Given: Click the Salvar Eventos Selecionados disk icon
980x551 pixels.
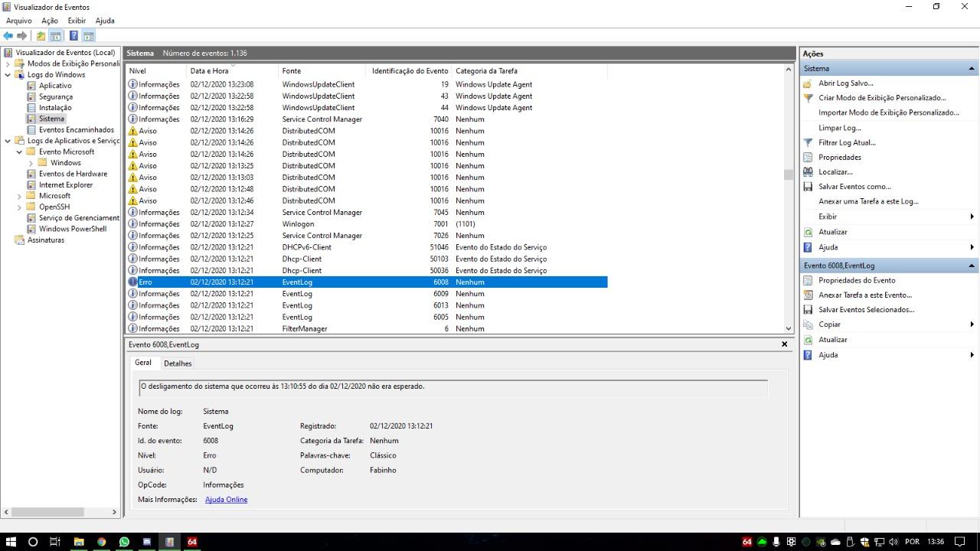Looking at the screenshot, I should coord(808,310).
